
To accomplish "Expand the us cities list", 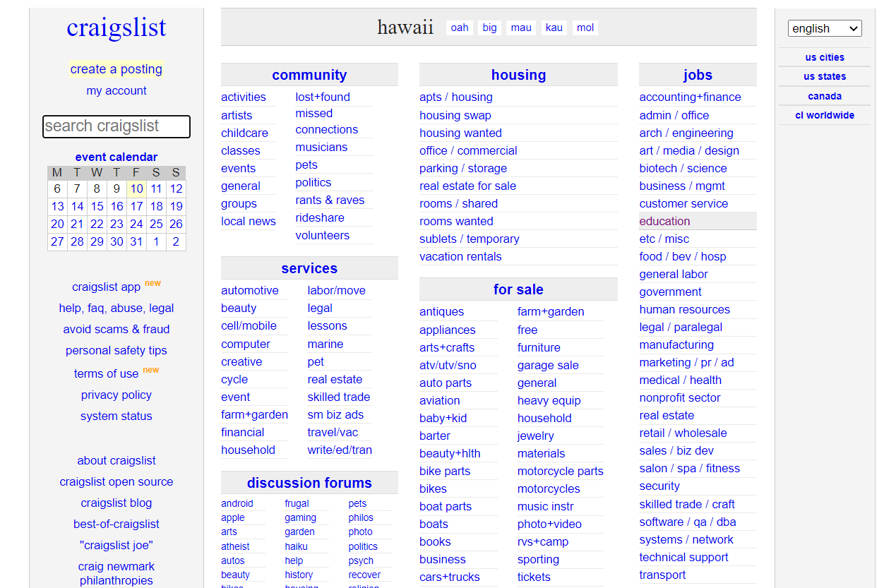I will pyautogui.click(x=825, y=57).
